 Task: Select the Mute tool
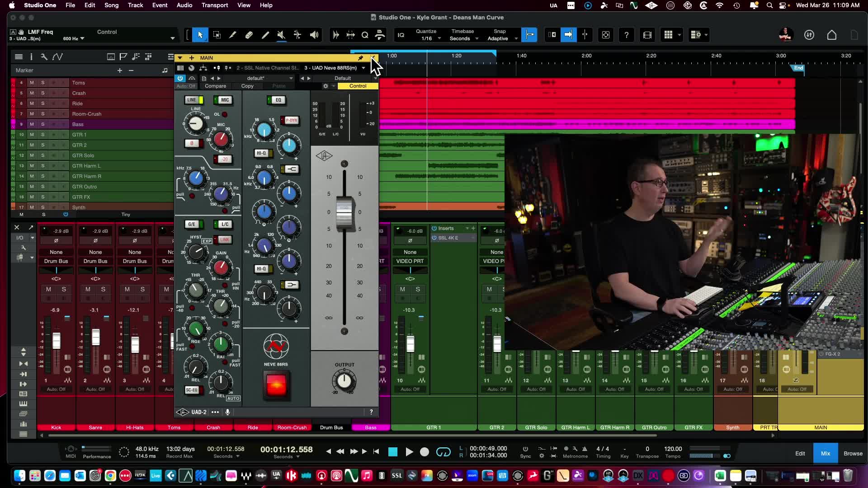(281, 35)
